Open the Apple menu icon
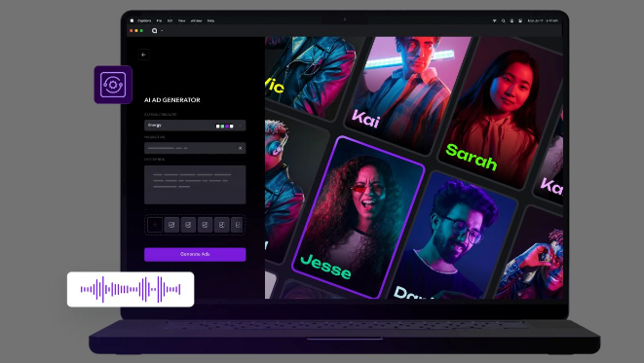 [132, 20]
